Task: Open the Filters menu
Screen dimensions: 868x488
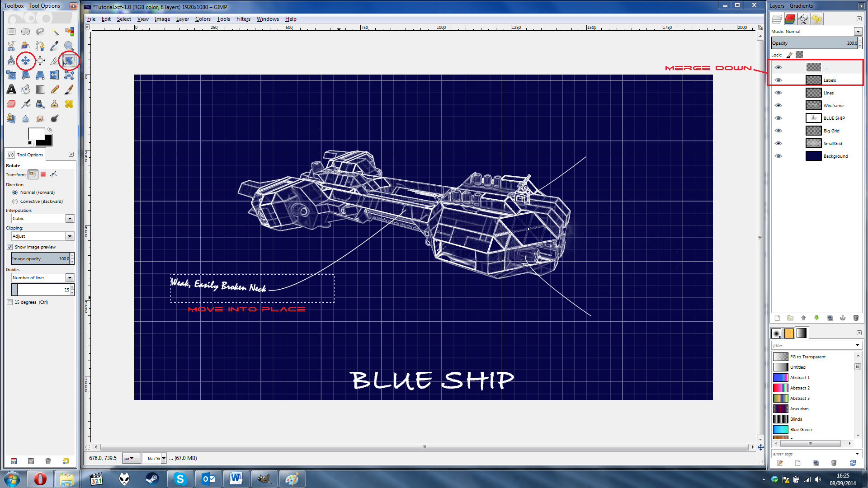Action: [x=243, y=19]
